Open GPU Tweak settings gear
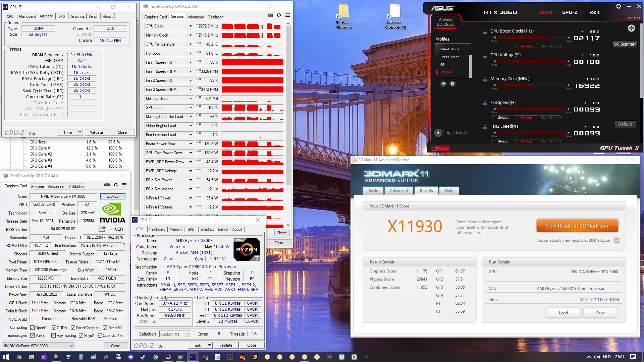Image resolution: width=644 pixels, height=362 pixels. pyautogui.click(x=619, y=6)
